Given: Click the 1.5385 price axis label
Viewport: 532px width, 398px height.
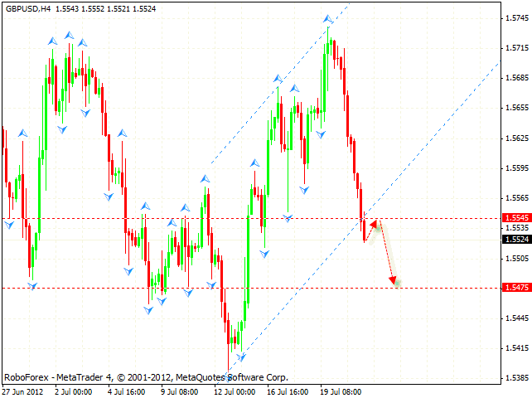Looking at the screenshot, I should (x=516, y=377).
